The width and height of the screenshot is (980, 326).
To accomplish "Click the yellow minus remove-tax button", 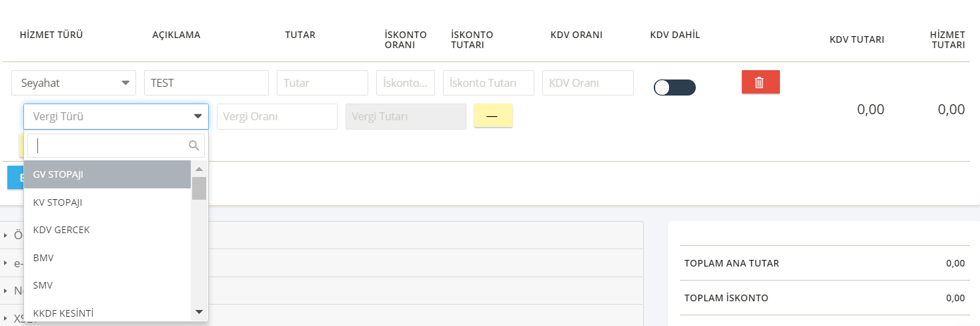I will pos(492,116).
